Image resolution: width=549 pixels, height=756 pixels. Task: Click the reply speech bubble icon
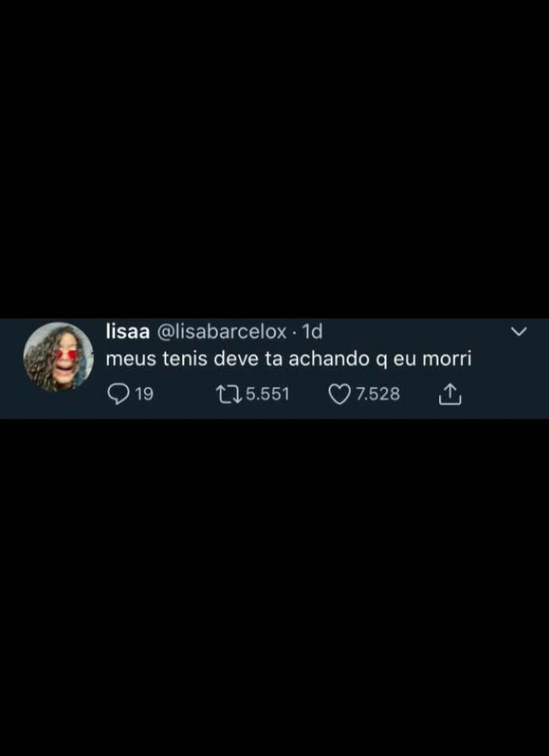117,394
